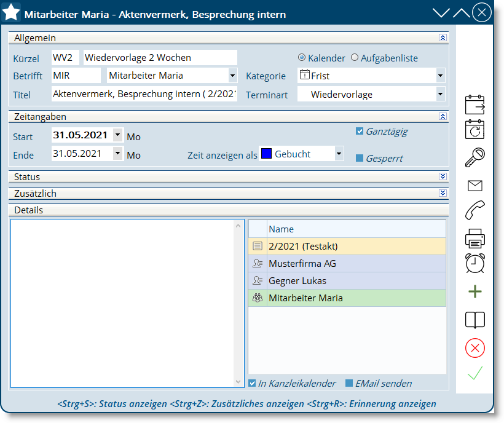
Task: Click the telephone handset icon
Action: point(474,210)
